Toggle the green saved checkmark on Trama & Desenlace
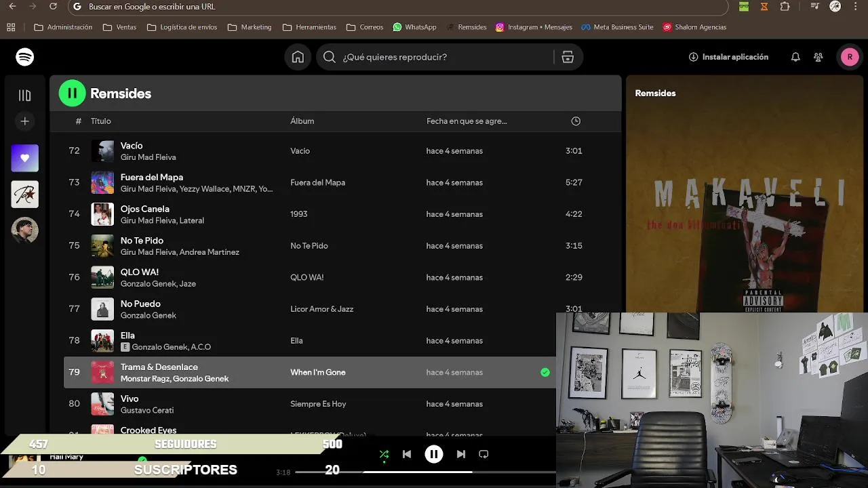 click(x=545, y=372)
